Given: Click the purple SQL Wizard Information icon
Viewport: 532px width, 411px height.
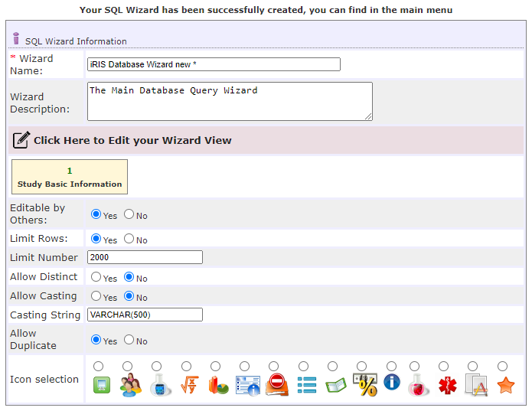Looking at the screenshot, I should pyautogui.click(x=16, y=38).
